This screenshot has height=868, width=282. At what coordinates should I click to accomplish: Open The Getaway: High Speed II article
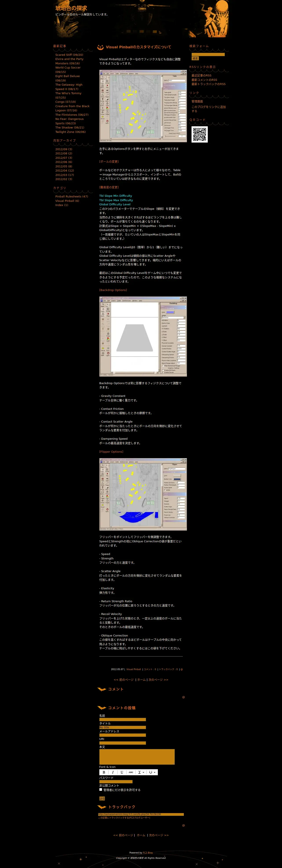[x=69, y=87]
